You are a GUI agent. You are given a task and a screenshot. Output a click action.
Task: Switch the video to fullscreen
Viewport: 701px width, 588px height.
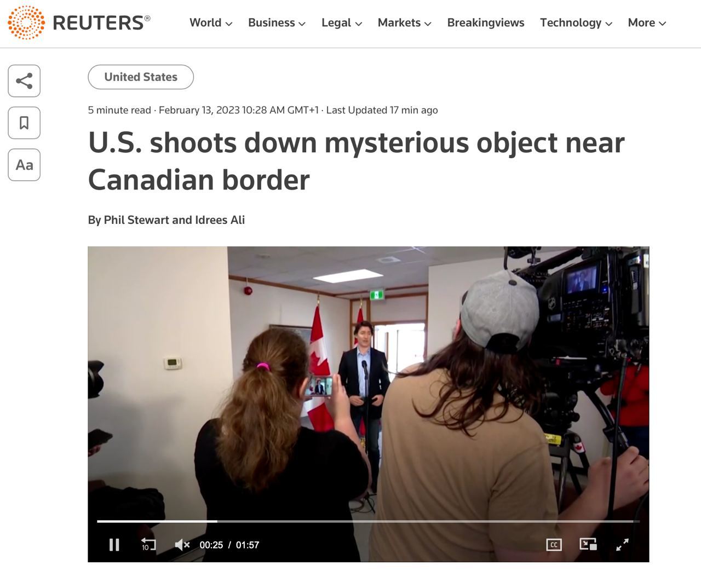[622, 545]
